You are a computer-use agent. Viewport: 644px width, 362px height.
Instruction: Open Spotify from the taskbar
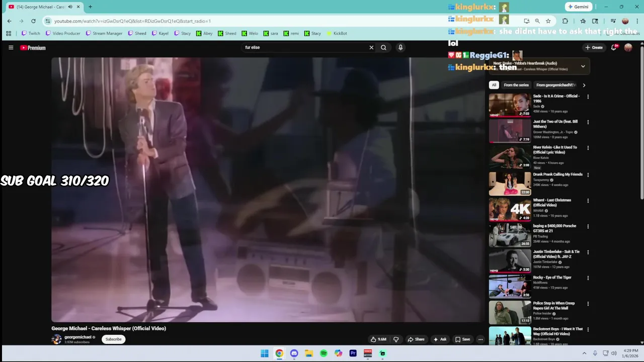(x=324, y=353)
